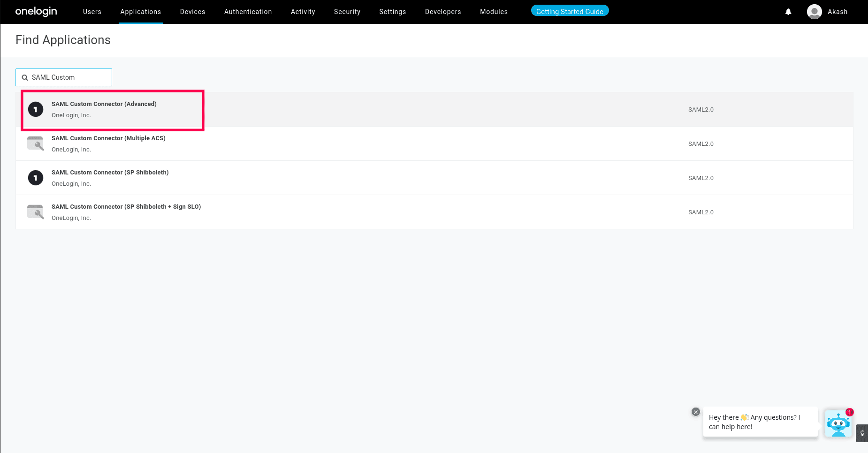Open the Modules menu
This screenshot has height=453, width=868.
(x=494, y=12)
